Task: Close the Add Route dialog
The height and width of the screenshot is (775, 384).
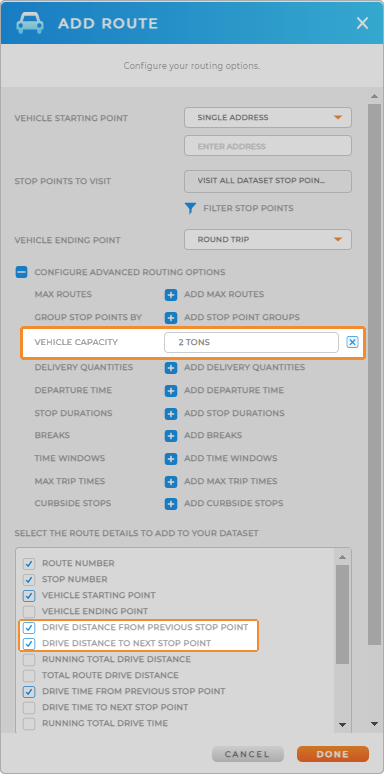Action: 362,23
